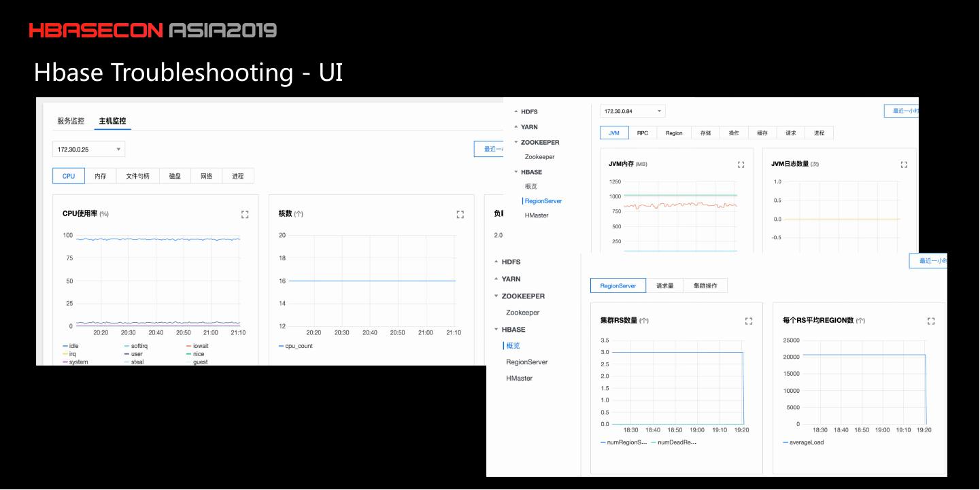Switch to the 请求 tab

(x=791, y=133)
